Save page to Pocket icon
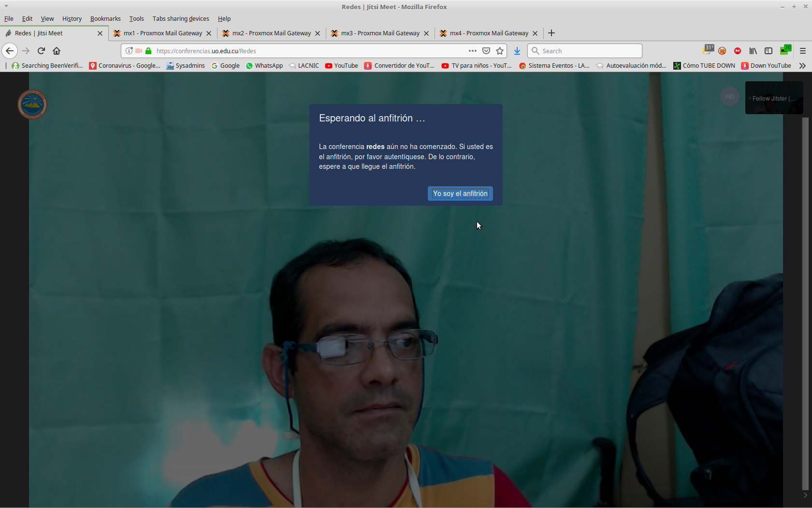Screen dimensions: 812x508 [486, 51]
